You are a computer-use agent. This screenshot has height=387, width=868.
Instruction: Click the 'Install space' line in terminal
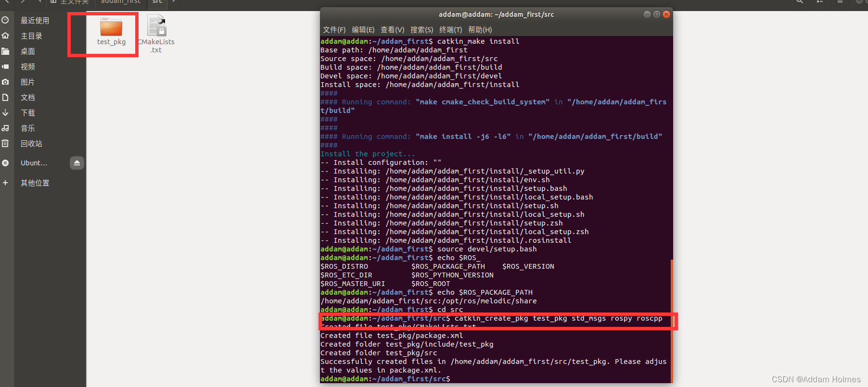coord(420,85)
